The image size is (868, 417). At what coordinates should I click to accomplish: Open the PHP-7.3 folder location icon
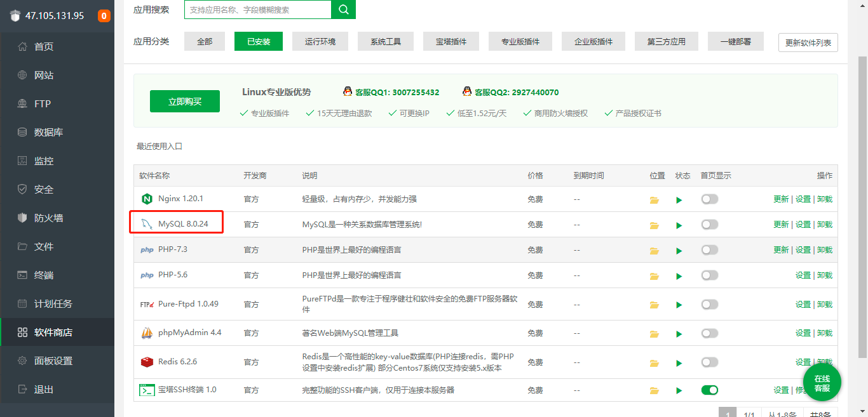(654, 251)
